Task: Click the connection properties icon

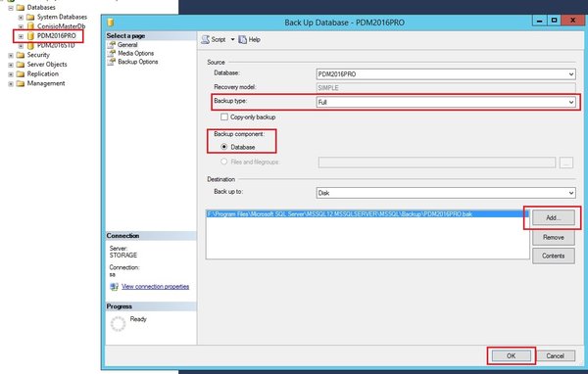Action: 114,287
